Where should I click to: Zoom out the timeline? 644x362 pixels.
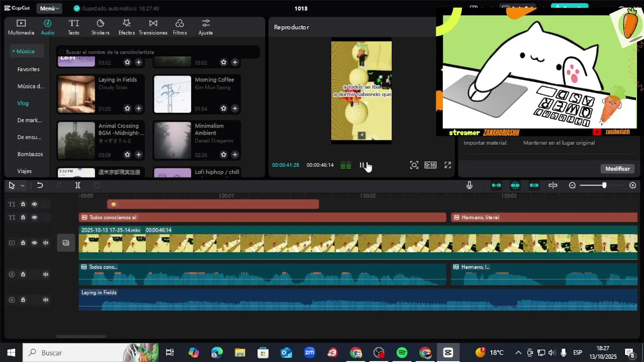pos(572,186)
